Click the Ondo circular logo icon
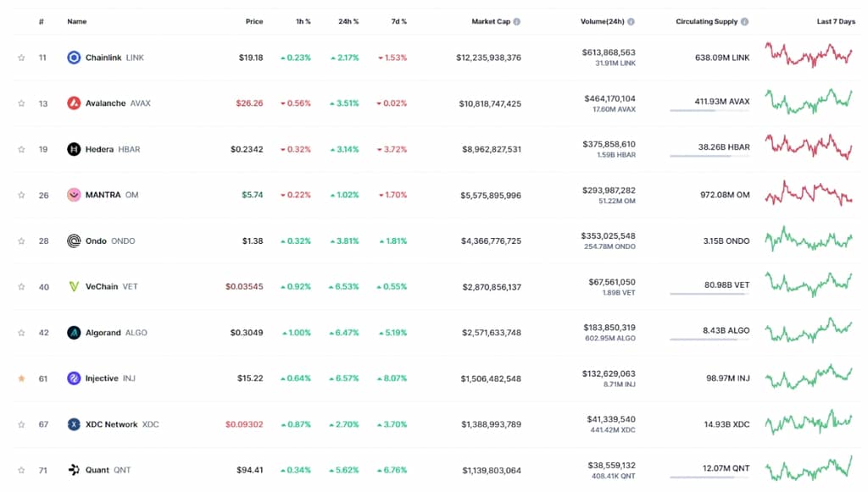The width and height of the screenshot is (868, 492). (x=74, y=240)
